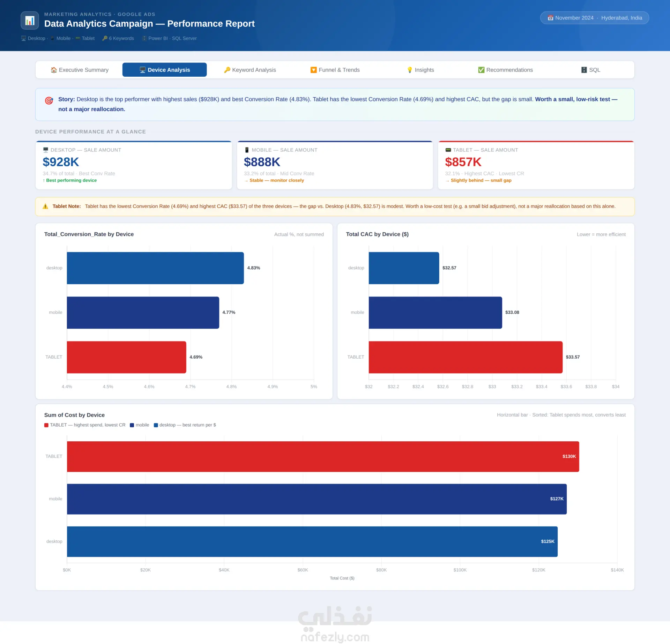Click the tablet icon in Tablet Sale Amount card

(448, 150)
